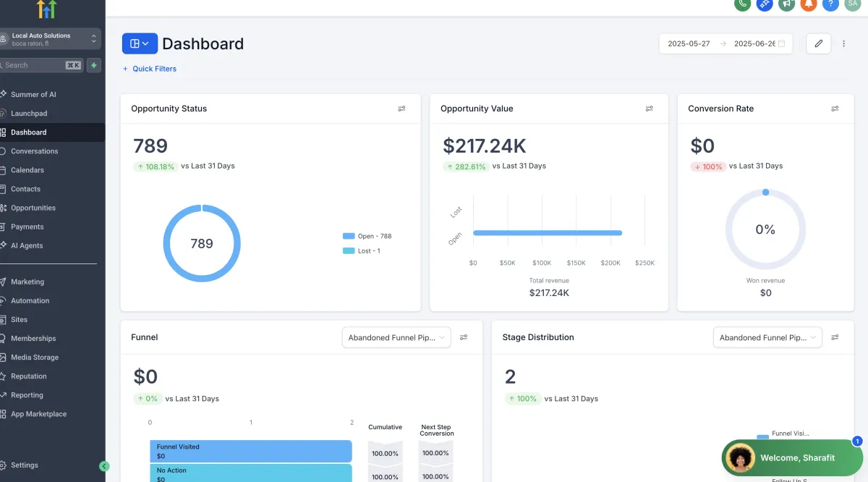This screenshot has width=868, height=482.
Task: Expand the Funnel pipeline dropdown
Action: [396, 337]
